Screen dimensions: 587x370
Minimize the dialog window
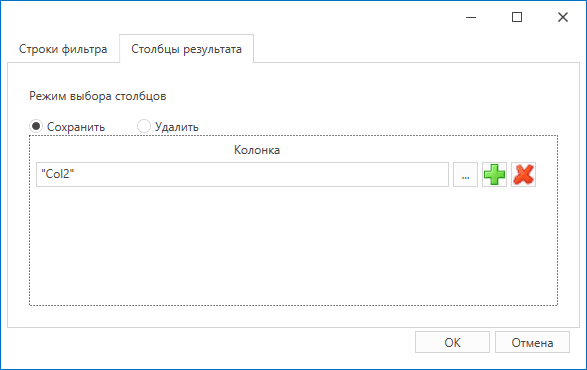tap(471, 17)
